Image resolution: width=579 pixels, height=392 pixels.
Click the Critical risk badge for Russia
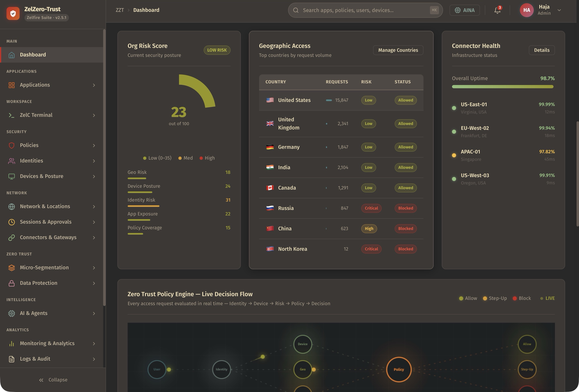[371, 208]
